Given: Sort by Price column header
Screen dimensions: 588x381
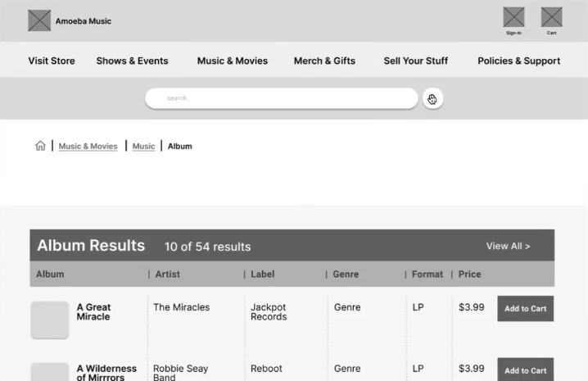Looking at the screenshot, I should [469, 274].
